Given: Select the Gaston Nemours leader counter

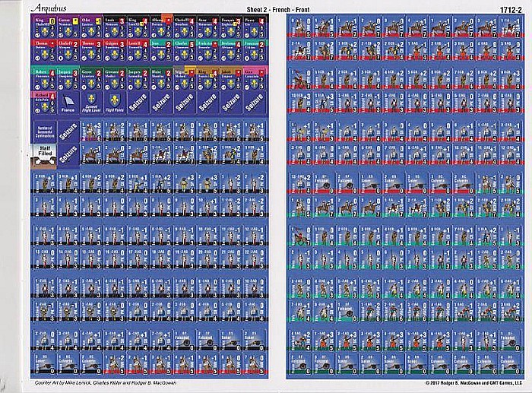Looking at the screenshot, I should coord(68,27).
